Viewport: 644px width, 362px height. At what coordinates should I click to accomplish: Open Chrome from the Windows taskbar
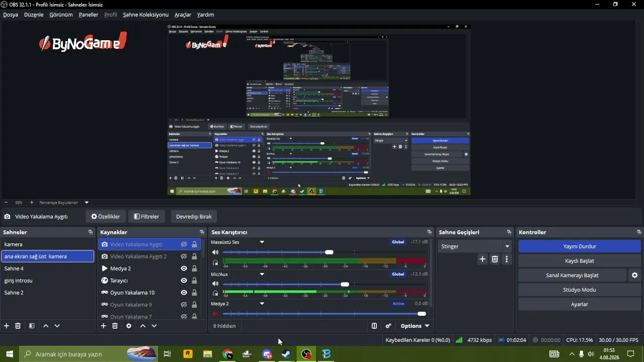(x=227, y=354)
